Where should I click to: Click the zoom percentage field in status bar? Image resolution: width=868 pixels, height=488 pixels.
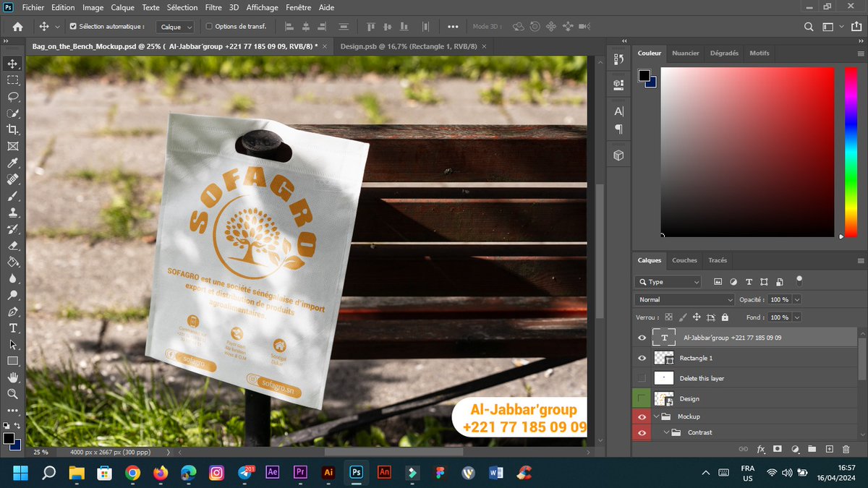[x=41, y=452]
